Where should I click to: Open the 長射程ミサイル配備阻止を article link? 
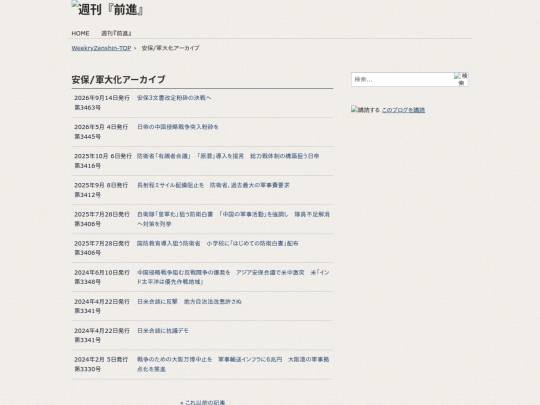pos(213,185)
